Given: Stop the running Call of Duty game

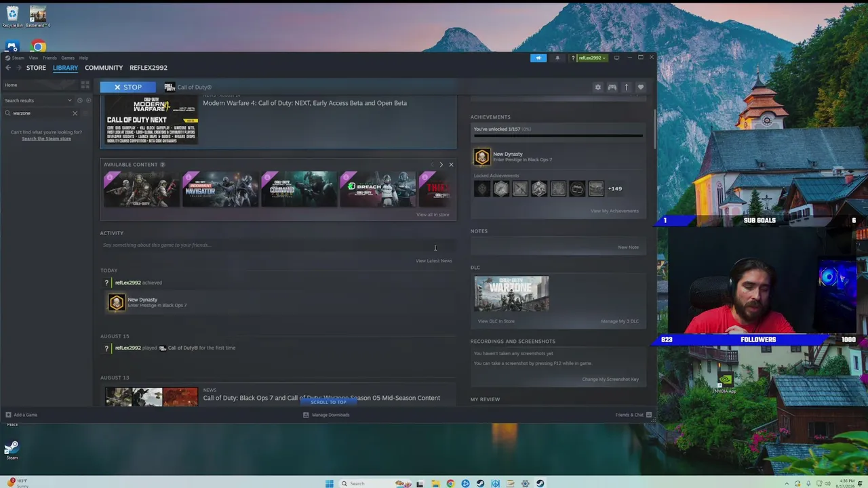Looking at the screenshot, I should [x=127, y=87].
